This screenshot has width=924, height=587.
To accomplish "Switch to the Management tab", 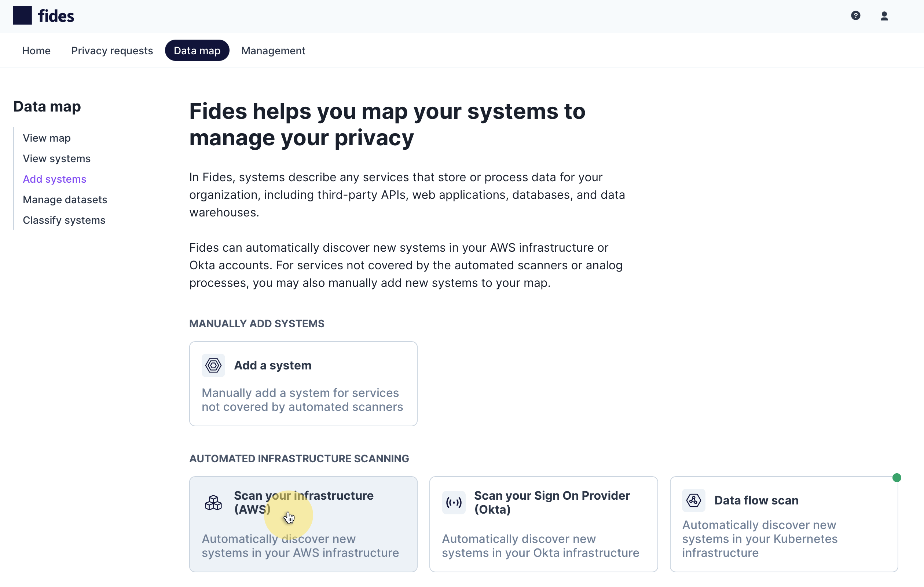I will 273,51.
